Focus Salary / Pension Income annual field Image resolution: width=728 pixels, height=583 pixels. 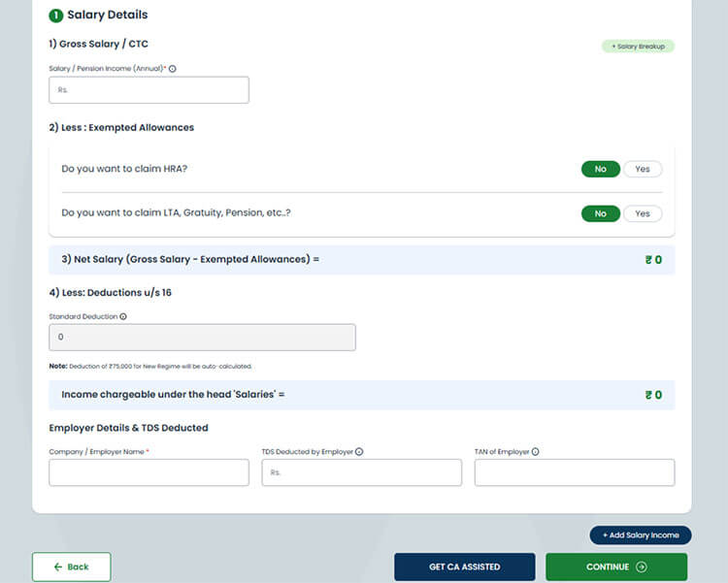[149, 90]
